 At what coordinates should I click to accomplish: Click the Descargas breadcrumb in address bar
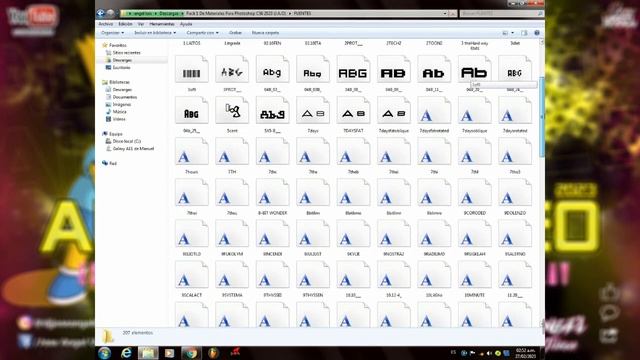[169, 13]
